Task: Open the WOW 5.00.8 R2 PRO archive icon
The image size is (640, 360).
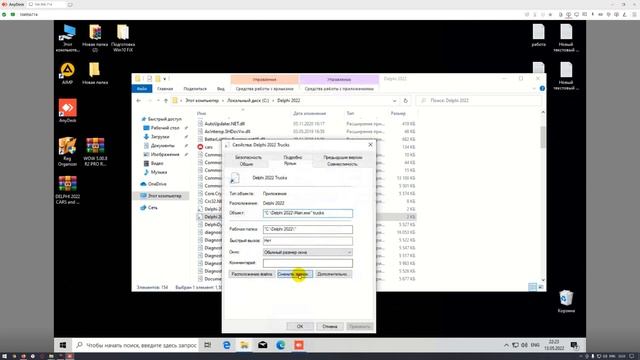Action: coord(95,151)
